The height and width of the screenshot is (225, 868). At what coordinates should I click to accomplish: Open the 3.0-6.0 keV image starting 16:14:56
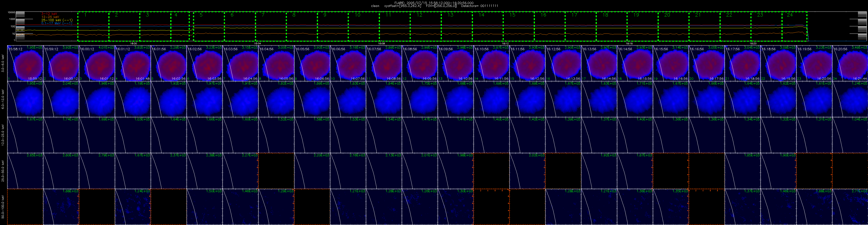point(635,63)
